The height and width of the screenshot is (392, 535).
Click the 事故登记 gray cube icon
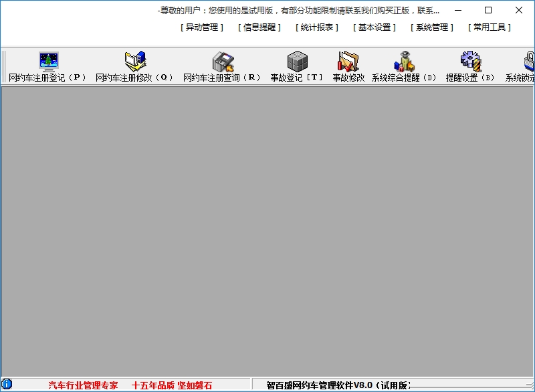(x=297, y=62)
